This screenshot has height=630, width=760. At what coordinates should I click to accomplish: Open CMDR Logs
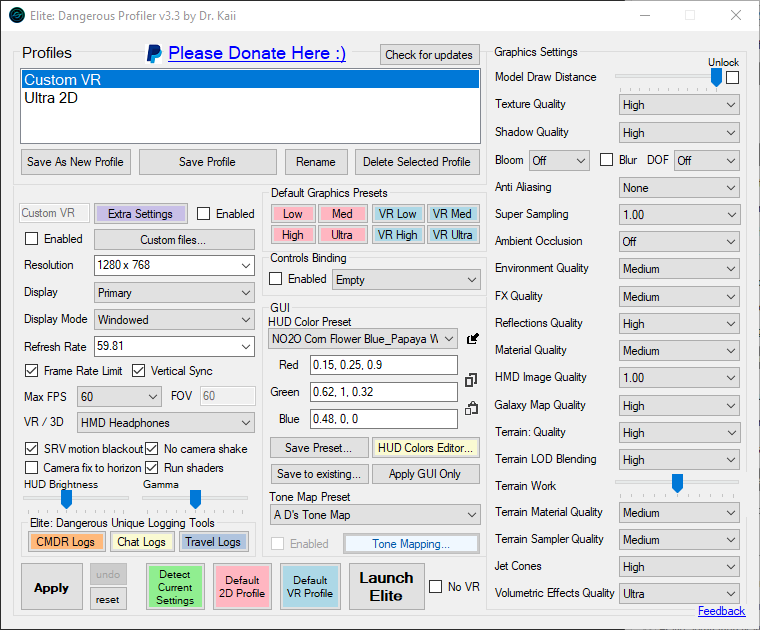(66, 542)
